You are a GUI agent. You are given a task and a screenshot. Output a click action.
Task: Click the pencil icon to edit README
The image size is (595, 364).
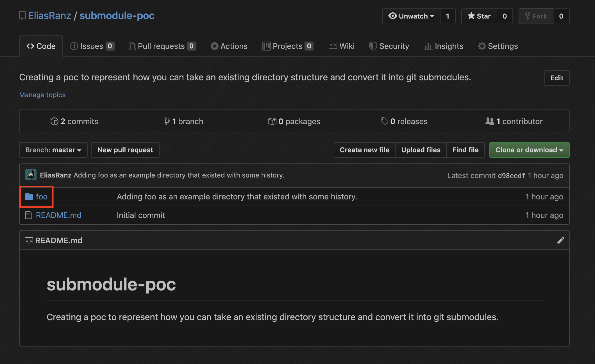click(560, 240)
